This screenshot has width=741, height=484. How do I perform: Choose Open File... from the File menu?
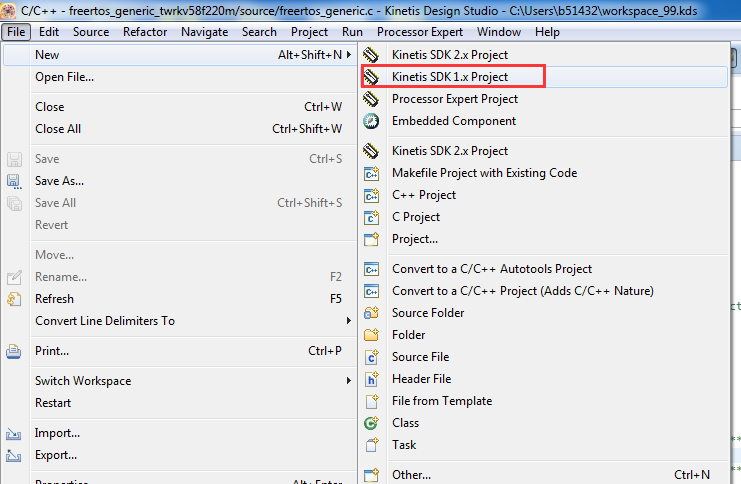tap(180, 77)
